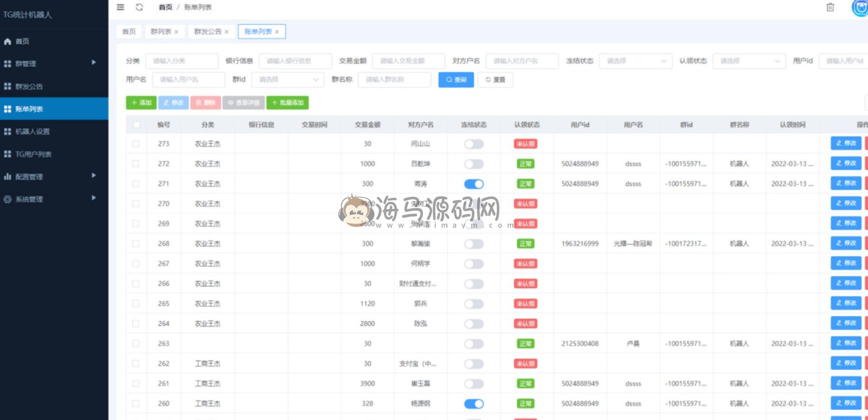Click the 银行信息 input field
Screen dimensions: 868x420
(295, 61)
